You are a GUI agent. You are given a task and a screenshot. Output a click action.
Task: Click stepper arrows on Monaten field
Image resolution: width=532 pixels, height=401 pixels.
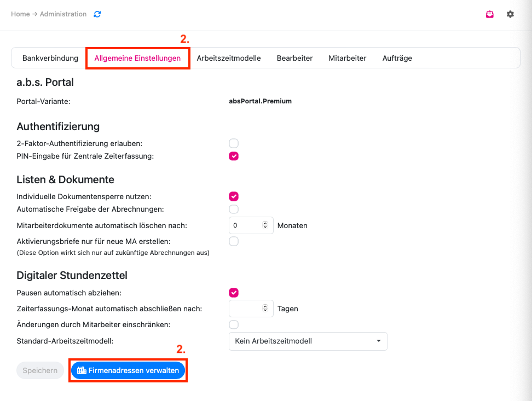coord(265,225)
